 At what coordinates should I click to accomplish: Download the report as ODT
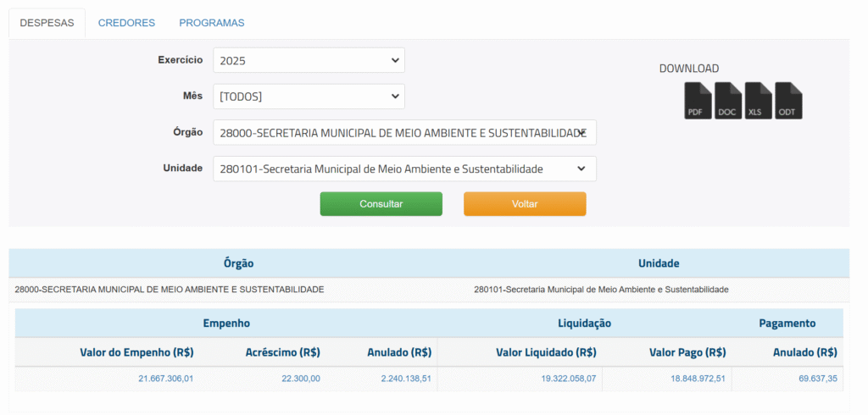[788, 101]
